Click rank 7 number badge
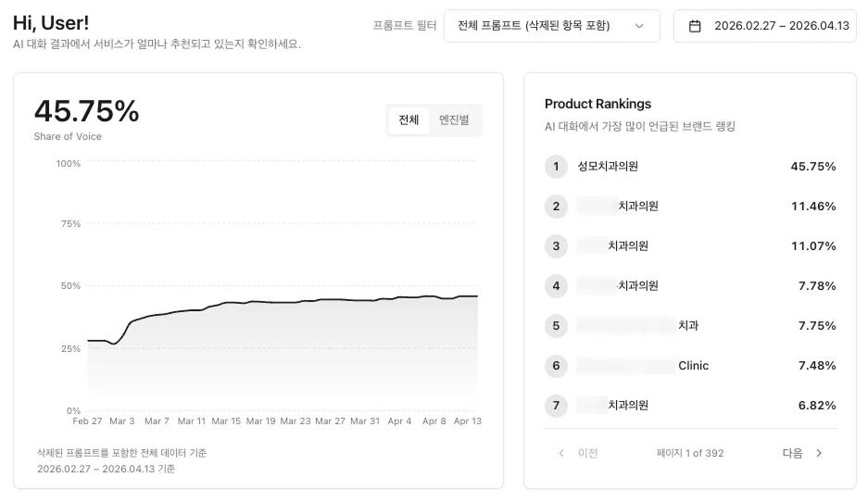Viewport: 868px width, 502px height. pos(556,406)
